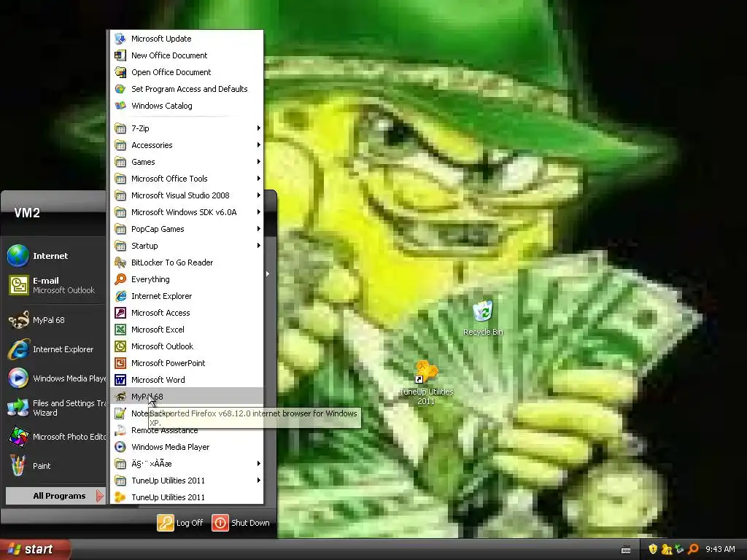Open Internet Explorer in All Programs list

click(187, 296)
